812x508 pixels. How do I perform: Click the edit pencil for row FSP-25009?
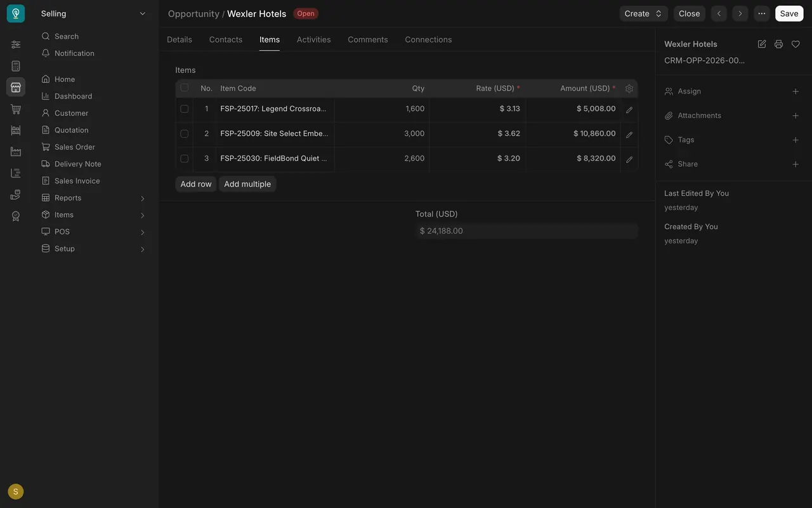pyautogui.click(x=629, y=135)
